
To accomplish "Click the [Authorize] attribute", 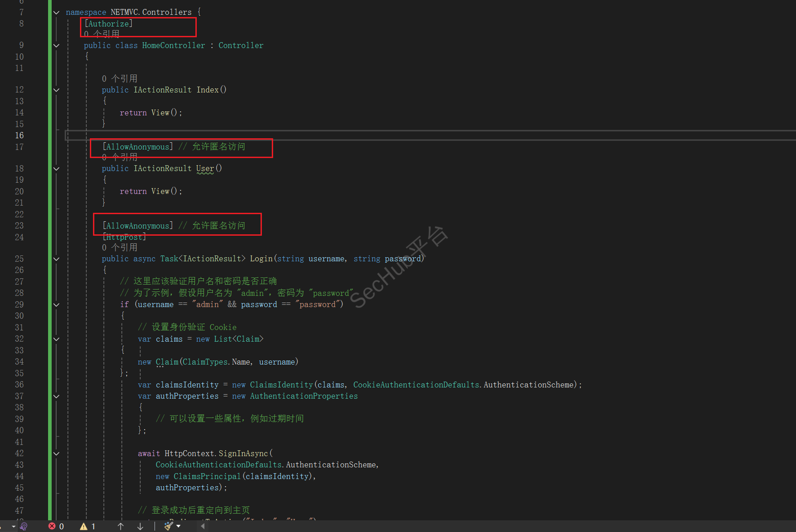I will click(108, 24).
